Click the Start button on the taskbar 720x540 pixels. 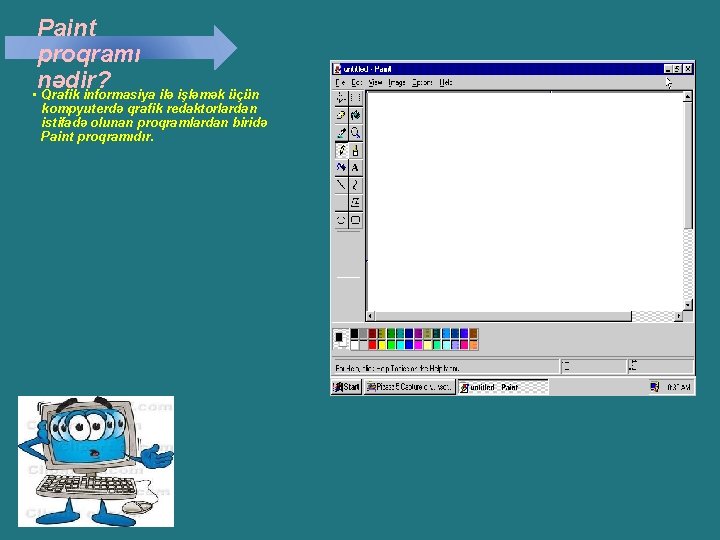point(347,387)
